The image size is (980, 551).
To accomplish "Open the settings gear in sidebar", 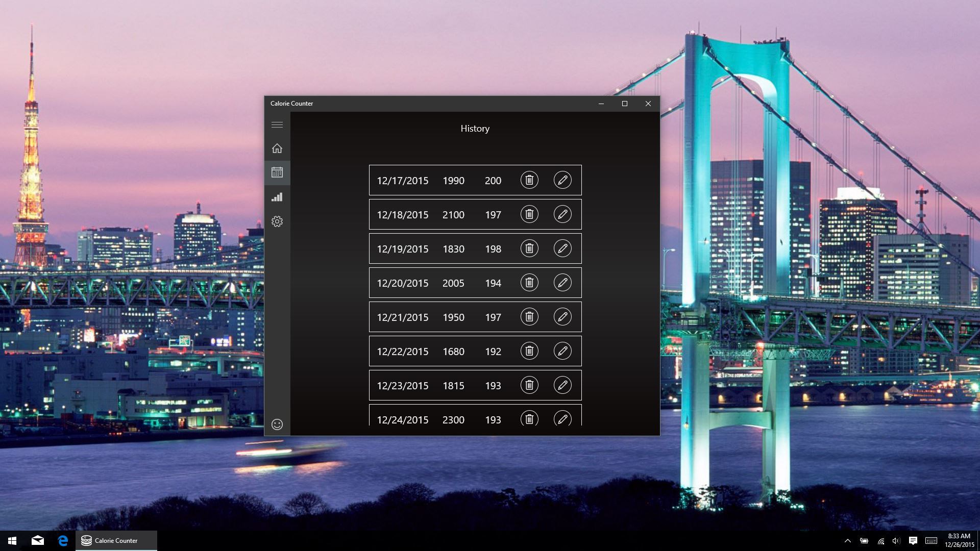I will tap(277, 221).
